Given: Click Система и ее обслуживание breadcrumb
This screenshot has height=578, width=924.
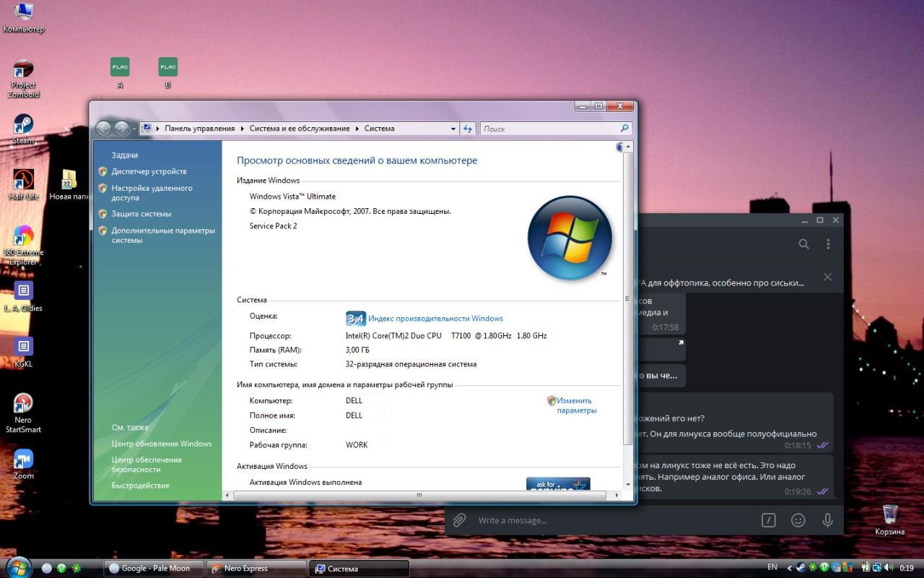Looking at the screenshot, I should coord(300,129).
